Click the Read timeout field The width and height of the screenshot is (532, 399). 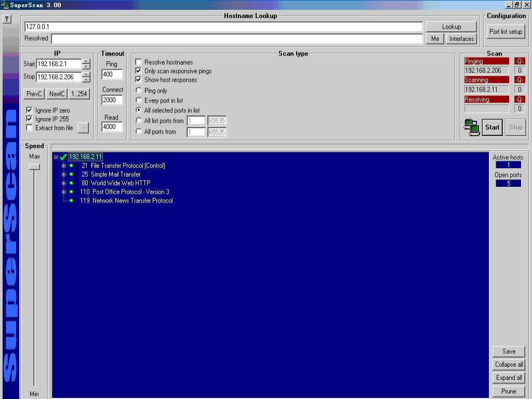(112, 127)
